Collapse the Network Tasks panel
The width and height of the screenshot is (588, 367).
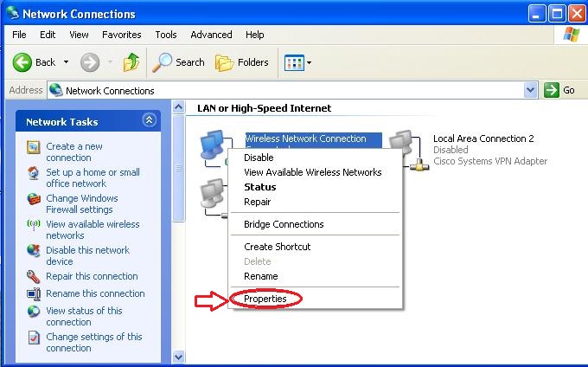click(149, 120)
